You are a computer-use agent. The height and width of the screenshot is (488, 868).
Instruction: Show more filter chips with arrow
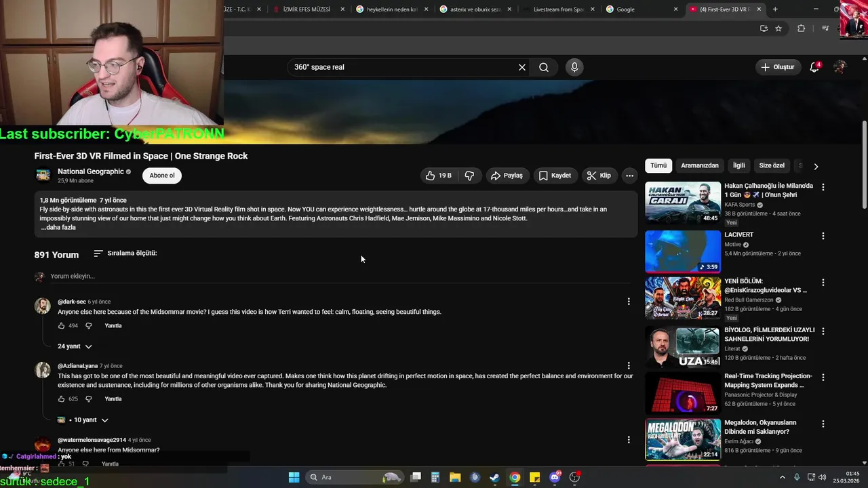[816, 166]
